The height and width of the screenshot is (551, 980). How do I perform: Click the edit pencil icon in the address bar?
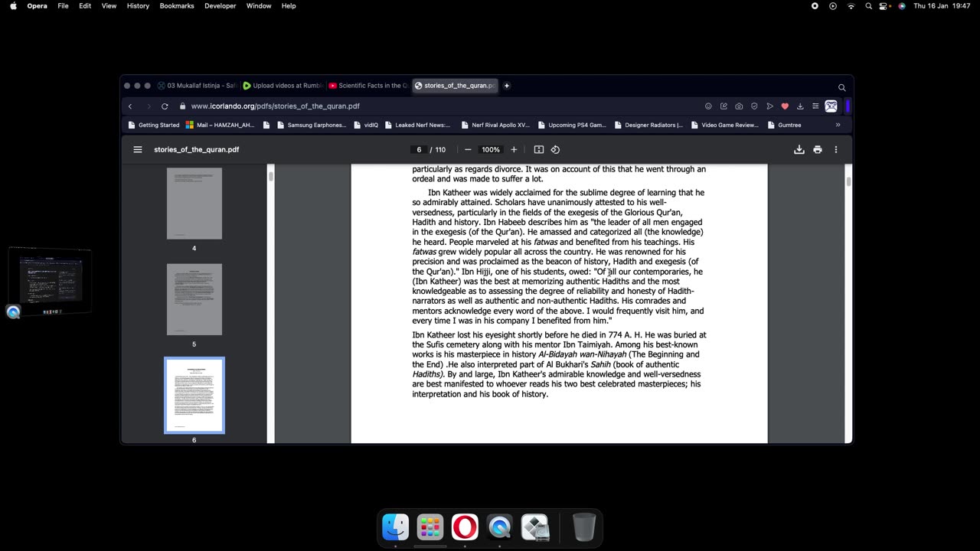pos(724,106)
